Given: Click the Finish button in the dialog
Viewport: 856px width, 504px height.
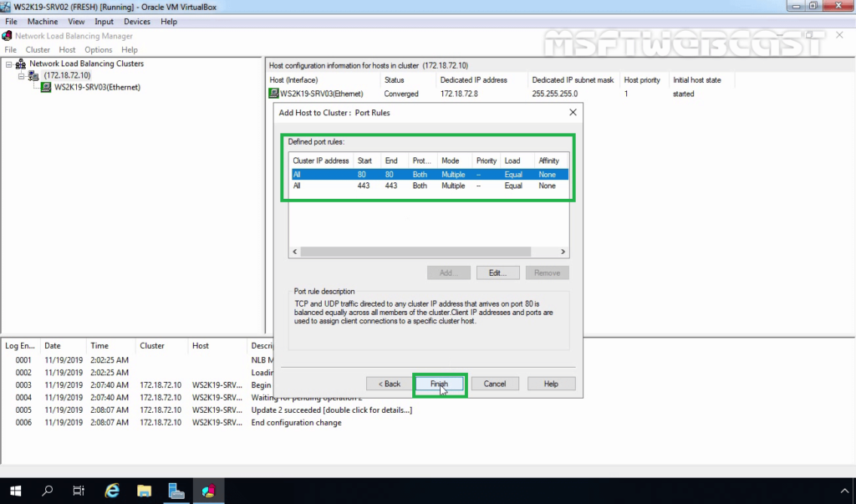Looking at the screenshot, I should click(439, 384).
